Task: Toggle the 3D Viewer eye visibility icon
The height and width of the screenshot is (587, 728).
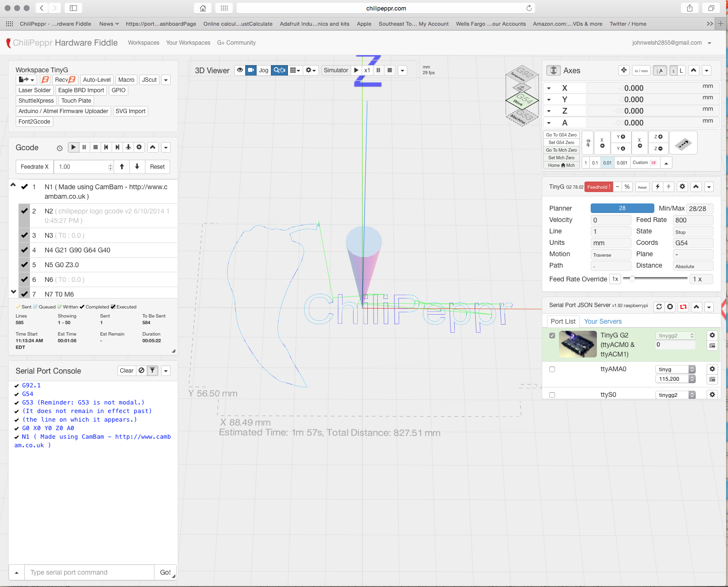Action: [x=240, y=70]
